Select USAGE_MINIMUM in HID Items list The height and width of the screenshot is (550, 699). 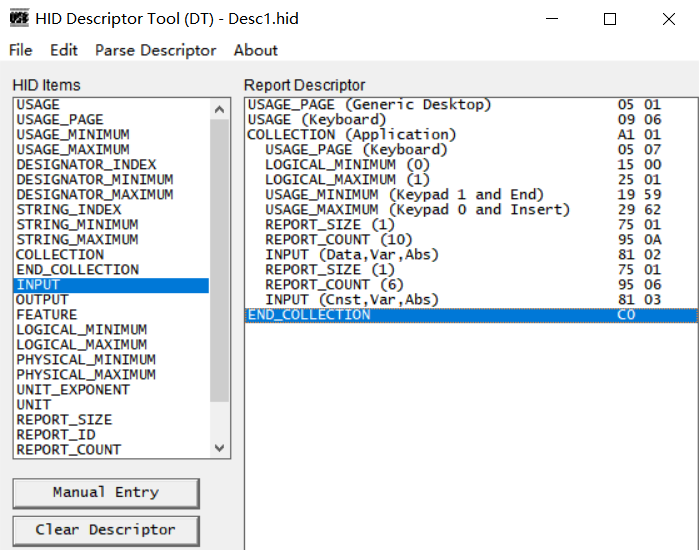(x=111, y=135)
